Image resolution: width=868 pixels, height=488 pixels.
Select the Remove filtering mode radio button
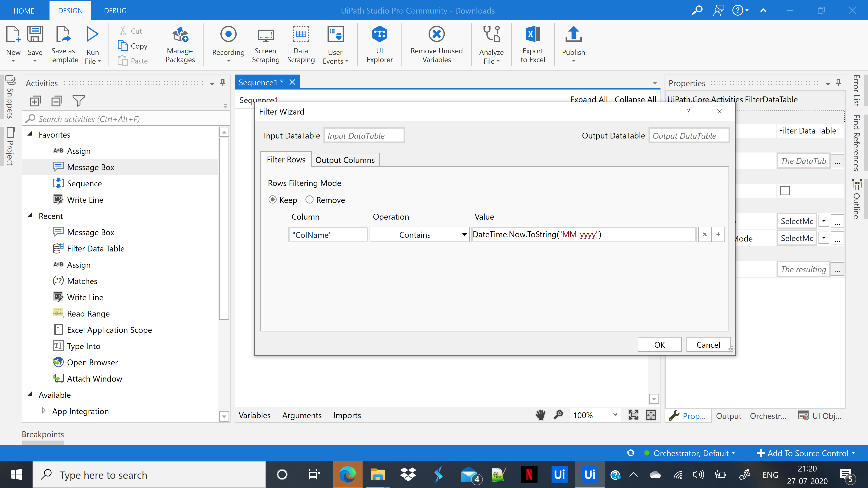point(309,199)
